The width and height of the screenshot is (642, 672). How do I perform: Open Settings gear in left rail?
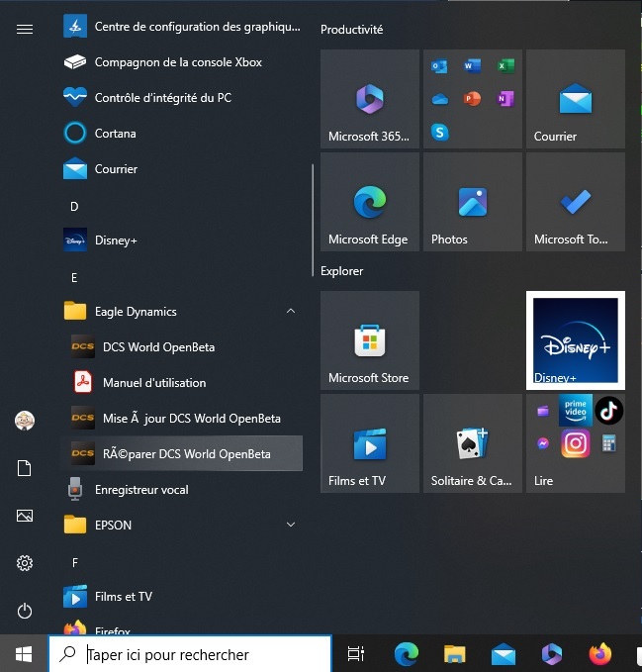(25, 563)
